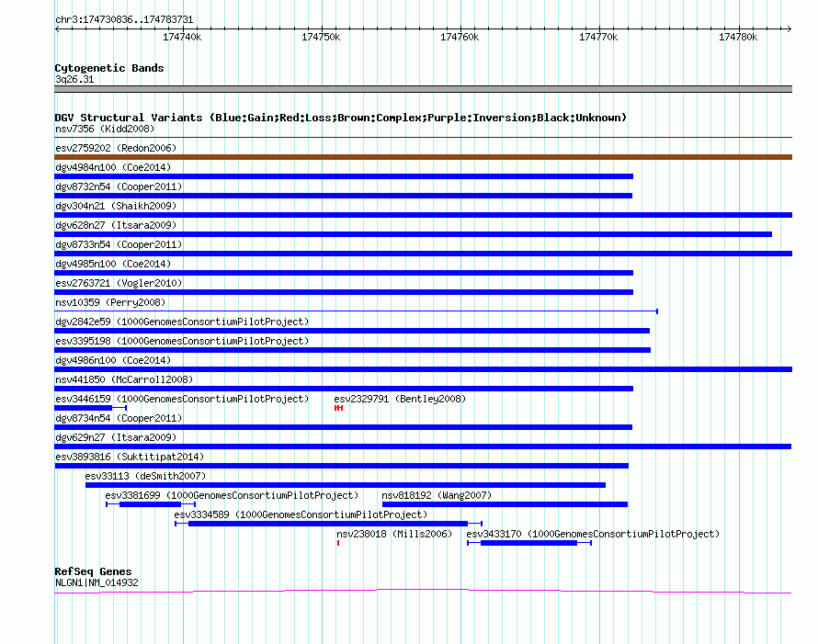Click the nsv818192 blue gain bar
The height and width of the screenshot is (644, 818).
(x=505, y=504)
